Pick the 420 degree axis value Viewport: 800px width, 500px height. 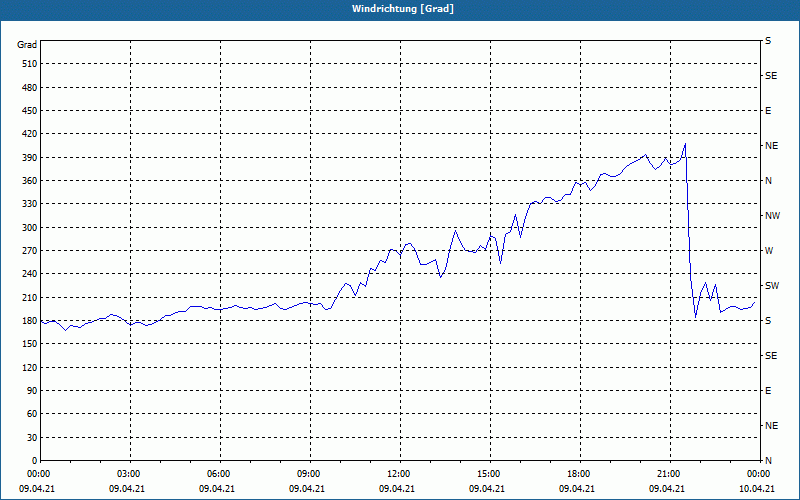(x=30, y=134)
